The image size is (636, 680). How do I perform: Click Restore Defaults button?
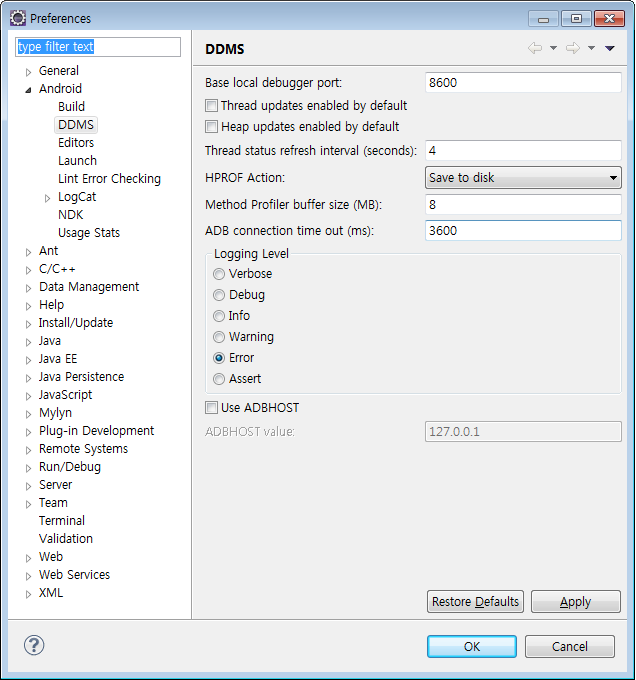click(x=475, y=602)
